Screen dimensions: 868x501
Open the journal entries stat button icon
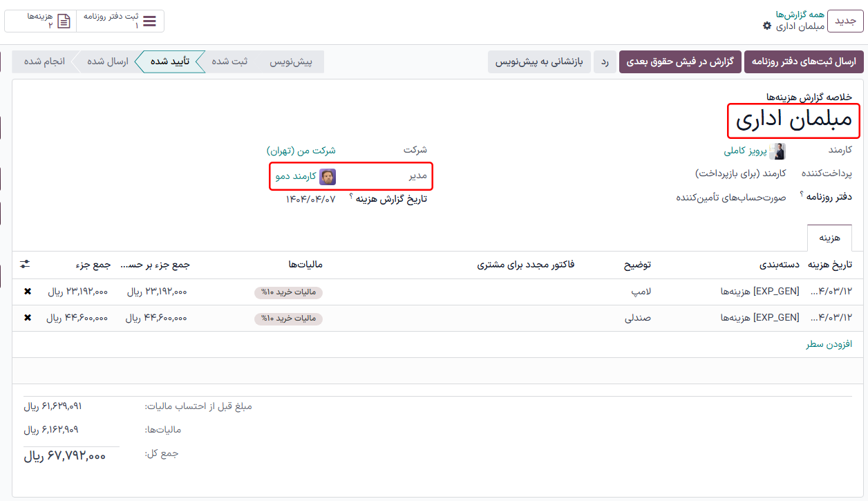(149, 21)
